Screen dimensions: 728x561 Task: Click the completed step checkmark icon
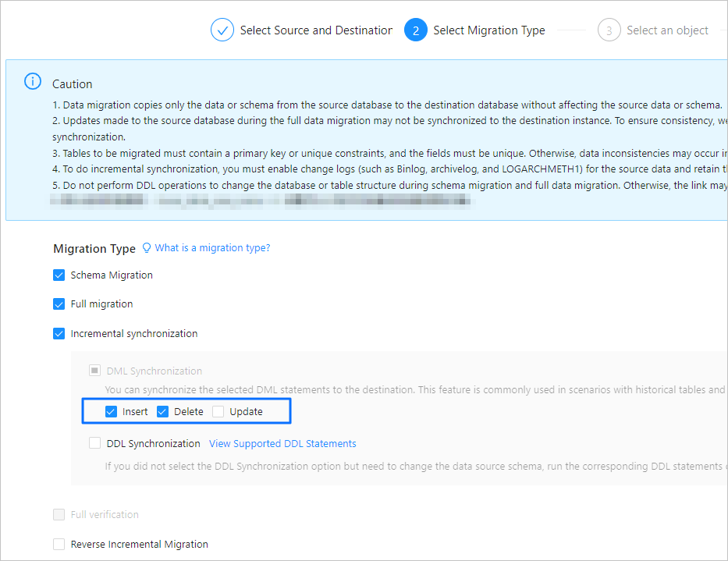click(x=222, y=30)
